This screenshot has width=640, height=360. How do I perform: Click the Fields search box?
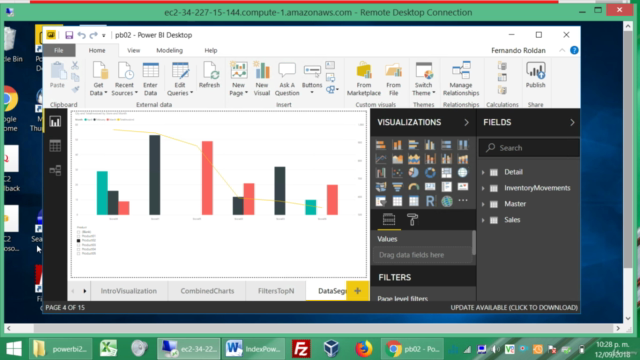[x=529, y=148]
